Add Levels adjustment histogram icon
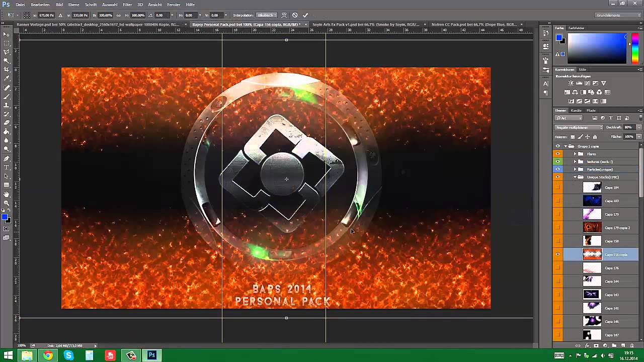This screenshot has width=644, height=362. [x=579, y=83]
